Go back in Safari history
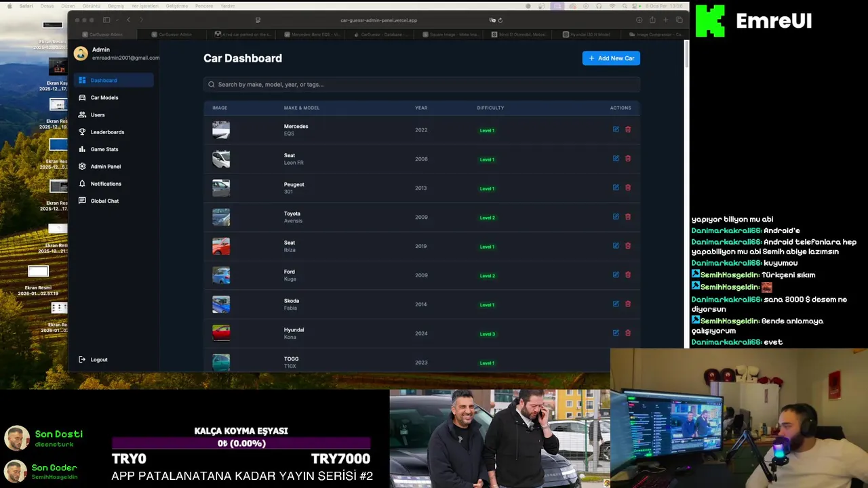The height and width of the screenshot is (488, 868). pyautogui.click(x=129, y=20)
